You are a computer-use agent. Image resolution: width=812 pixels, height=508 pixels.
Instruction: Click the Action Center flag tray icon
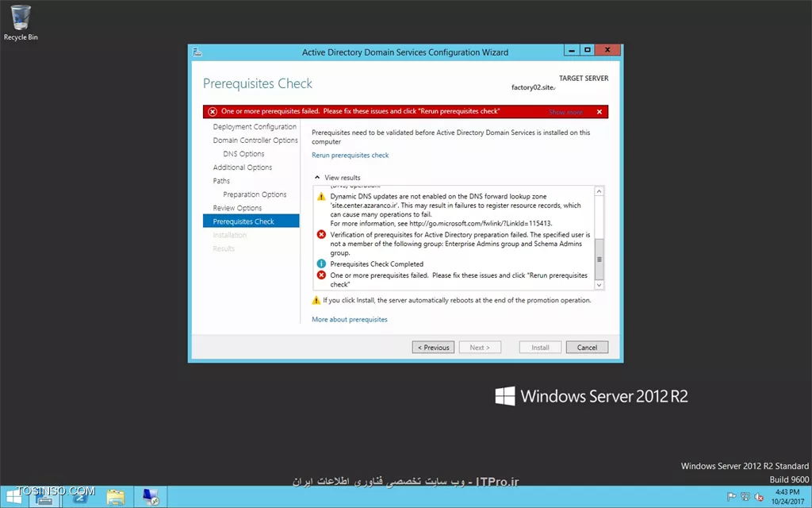pyautogui.click(x=731, y=497)
